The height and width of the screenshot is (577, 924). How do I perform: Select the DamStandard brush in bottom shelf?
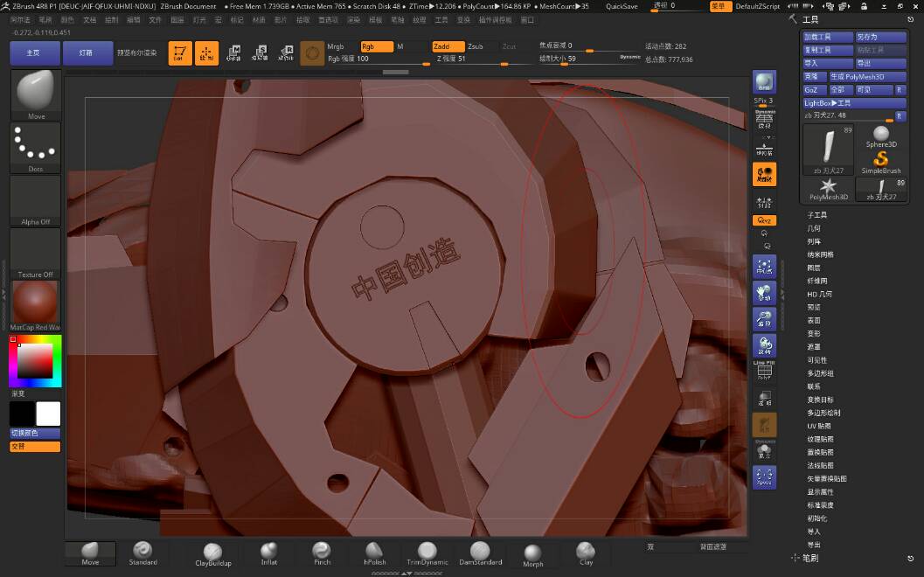480,554
